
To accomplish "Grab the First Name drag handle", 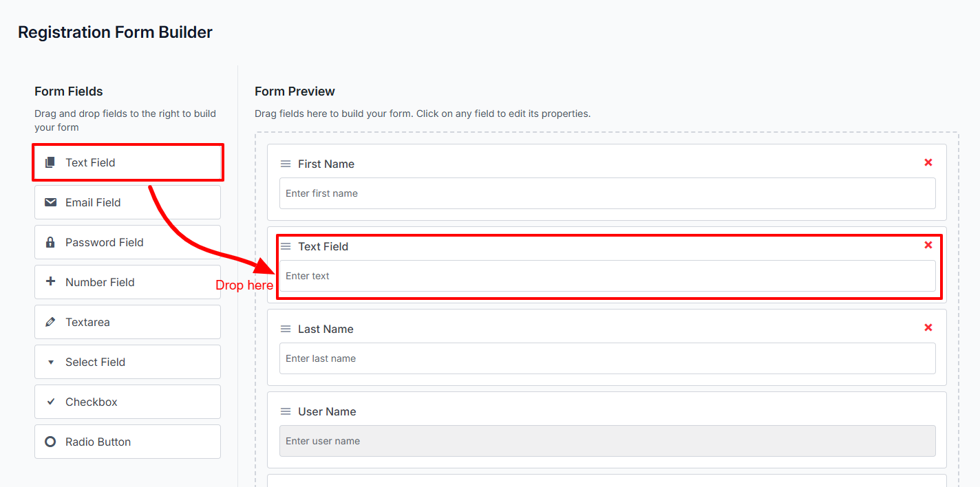I will 286,164.
